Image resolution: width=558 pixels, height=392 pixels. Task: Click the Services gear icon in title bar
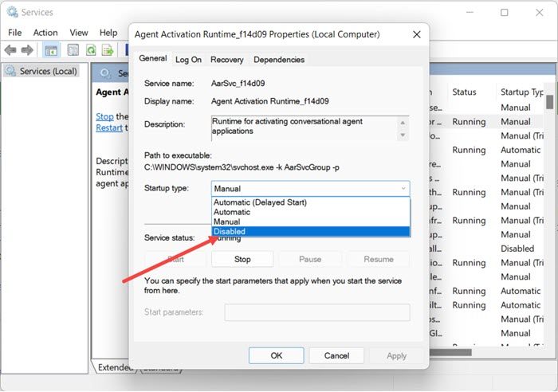pyautogui.click(x=12, y=12)
